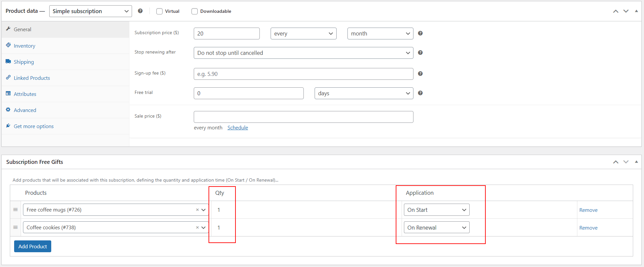Click the plug icon of Get more options
Image resolution: width=644 pixels, height=267 pixels.
pyautogui.click(x=8, y=126)
